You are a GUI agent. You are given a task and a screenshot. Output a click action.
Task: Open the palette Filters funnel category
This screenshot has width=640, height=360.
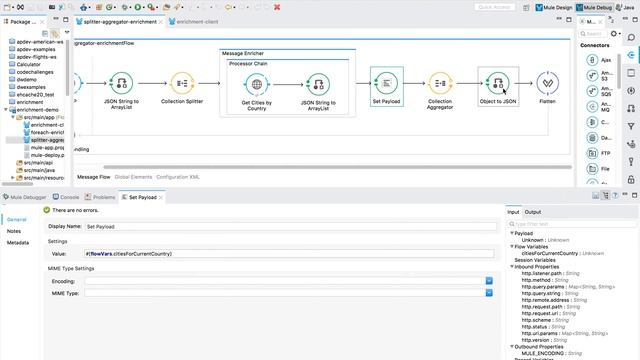click(631, 126)
